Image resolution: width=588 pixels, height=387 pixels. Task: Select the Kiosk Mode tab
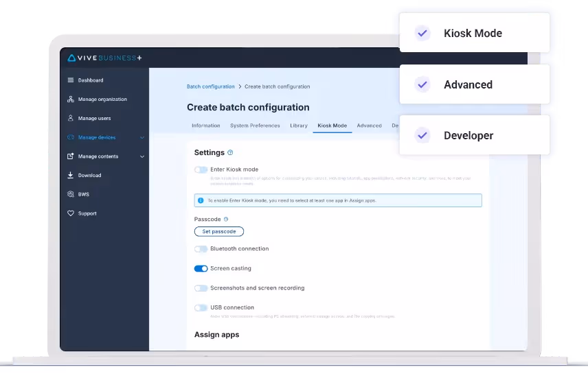click(x=332, y=126)
